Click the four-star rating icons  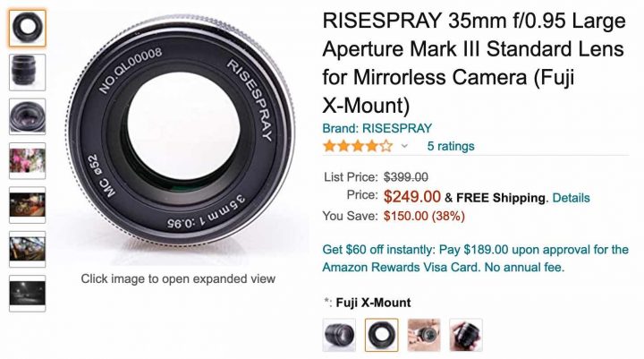pos(358,146)
